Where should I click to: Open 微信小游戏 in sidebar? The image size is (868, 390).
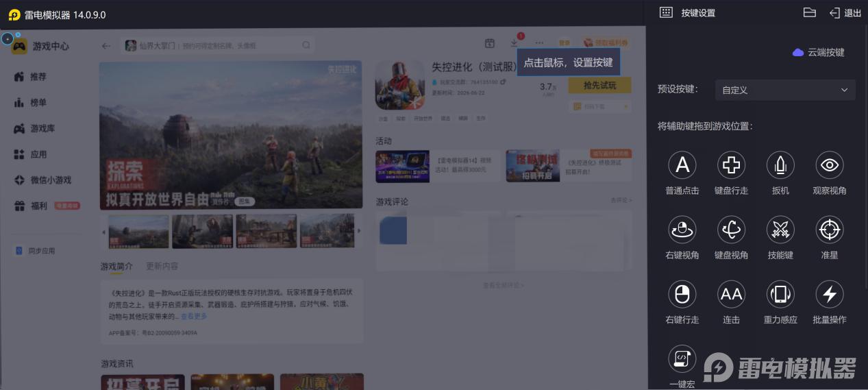[42, 180]
